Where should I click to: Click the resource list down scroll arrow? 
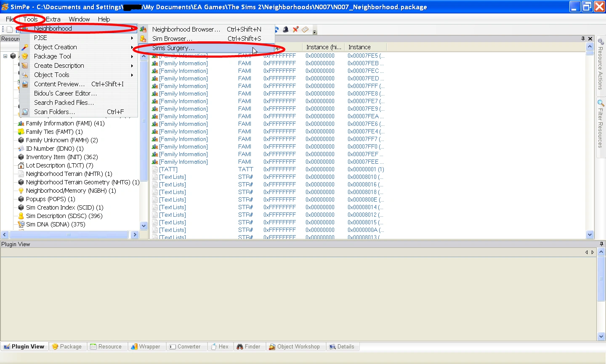click(x=590, y=235)
